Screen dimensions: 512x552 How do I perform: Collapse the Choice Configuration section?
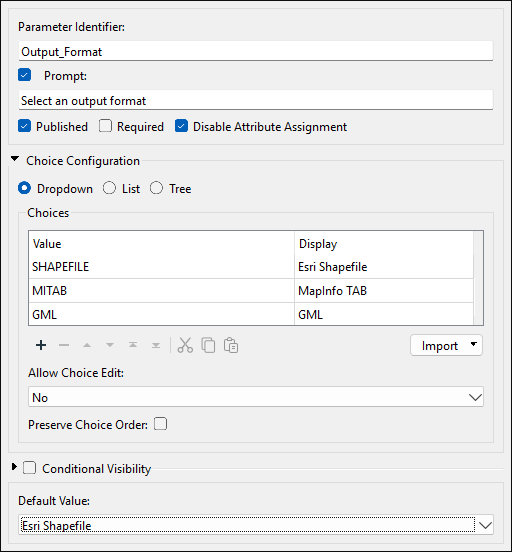15,159
